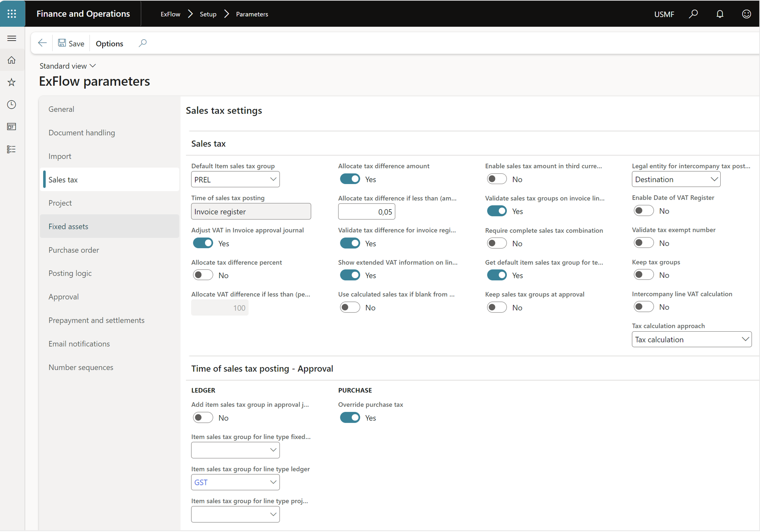This screenshot has height=532, width=760.
Task: Toggle Allocate tax difference amount
Action: click(350, 179)
